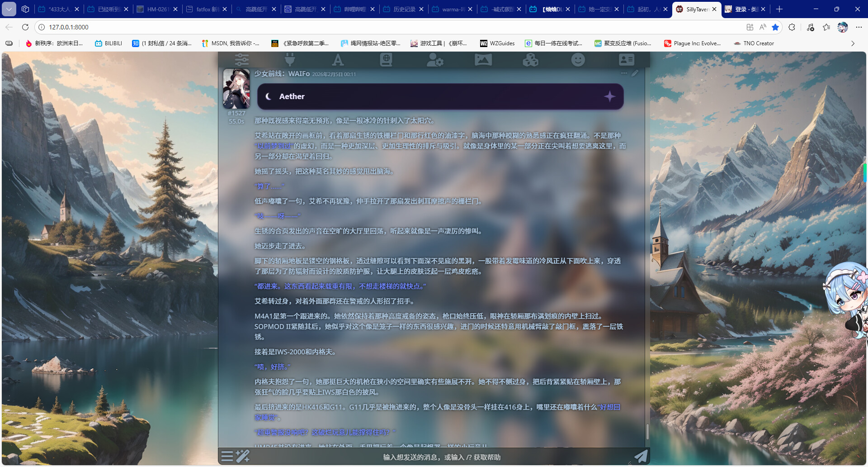868x467 pixels.
Task: Open AI response configuration sliders panel
Action: click(242, 60)
